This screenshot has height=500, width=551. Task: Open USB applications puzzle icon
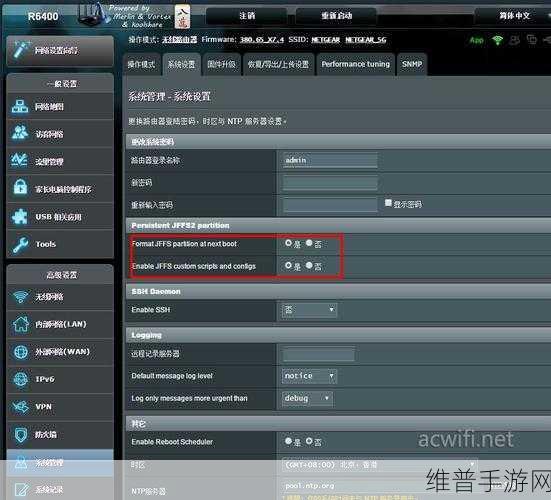coord(20,216)
